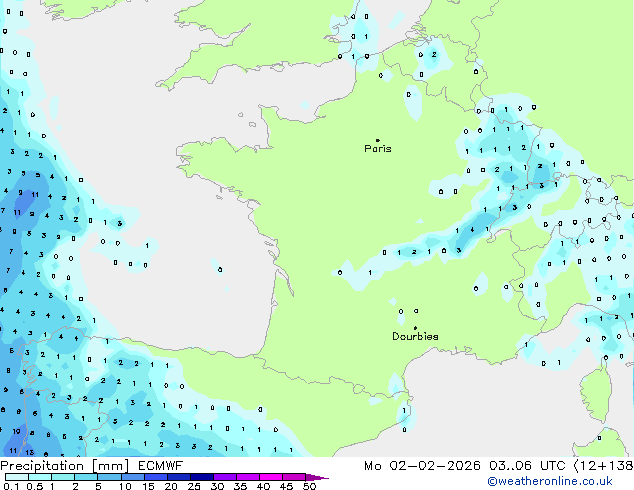Viewport: 634px width, 490px height.
Task: Click the Paris city label
Action: (378, 149)
